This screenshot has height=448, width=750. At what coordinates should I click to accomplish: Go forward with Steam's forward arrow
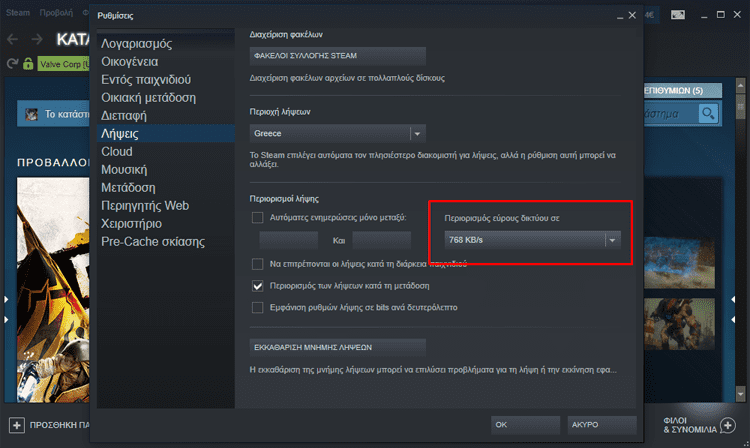37,39
